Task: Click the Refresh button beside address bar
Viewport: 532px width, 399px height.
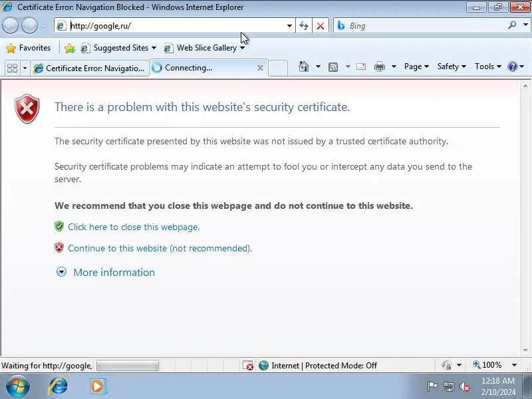Action: 304,26
